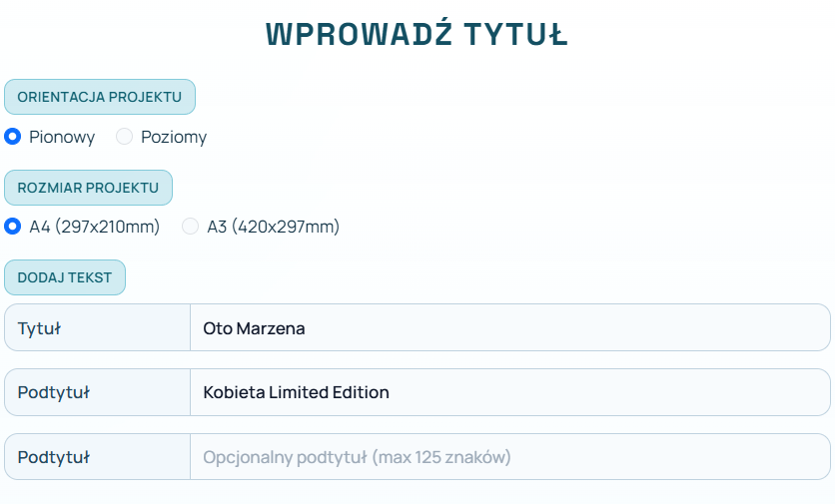
Task: Click the Podtytuł label beside the empty field
Action: 54,457
